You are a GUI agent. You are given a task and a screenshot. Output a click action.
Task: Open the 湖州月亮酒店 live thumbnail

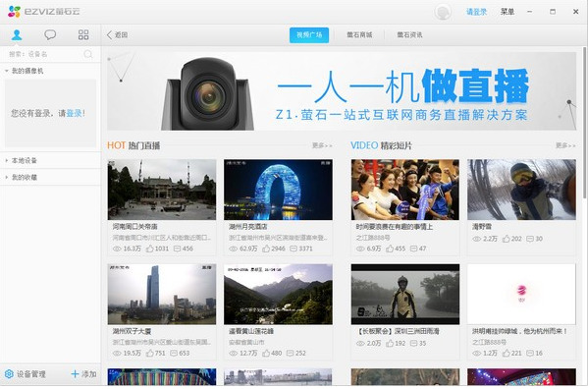(x=278, y=190)
